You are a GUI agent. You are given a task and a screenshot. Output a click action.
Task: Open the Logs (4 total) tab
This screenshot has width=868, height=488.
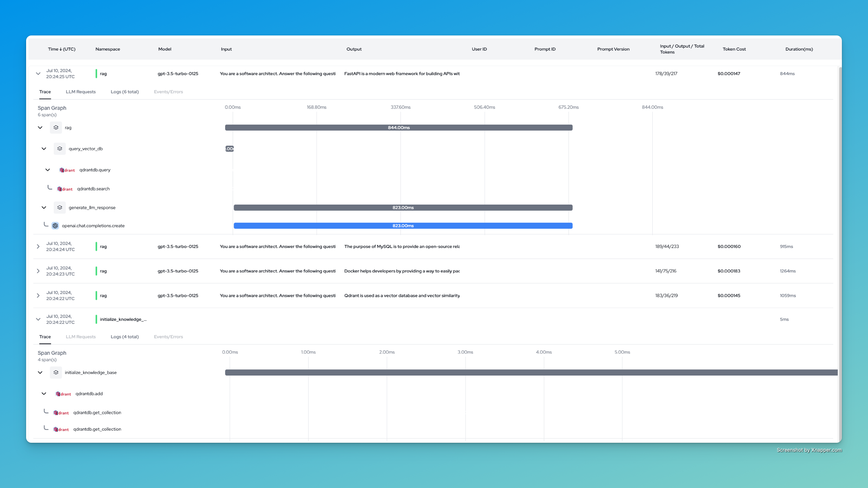pos(124,337)
